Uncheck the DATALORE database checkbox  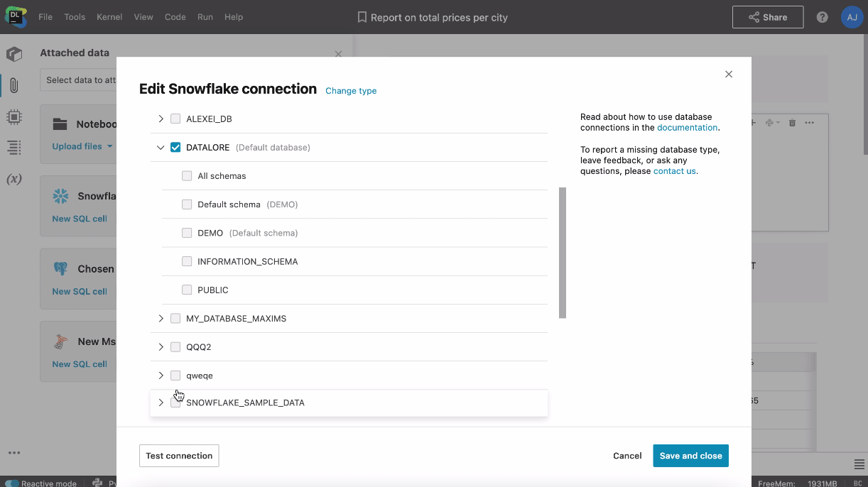tap(175, 148)
